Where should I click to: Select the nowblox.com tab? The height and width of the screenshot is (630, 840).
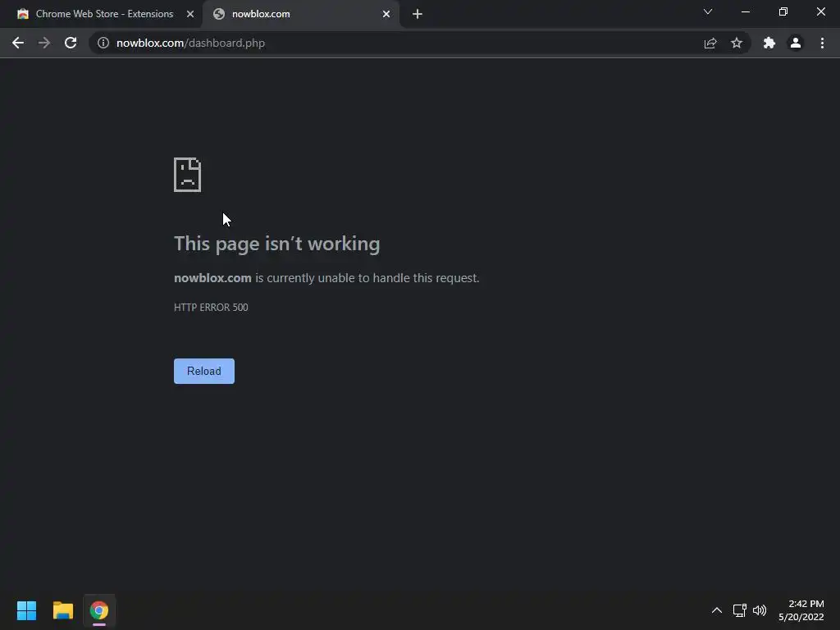coord(300,14)
